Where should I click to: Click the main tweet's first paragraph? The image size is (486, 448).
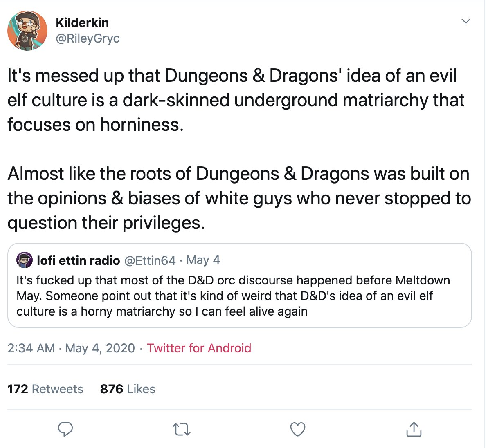pyautogui.click(x=236, y=100)
